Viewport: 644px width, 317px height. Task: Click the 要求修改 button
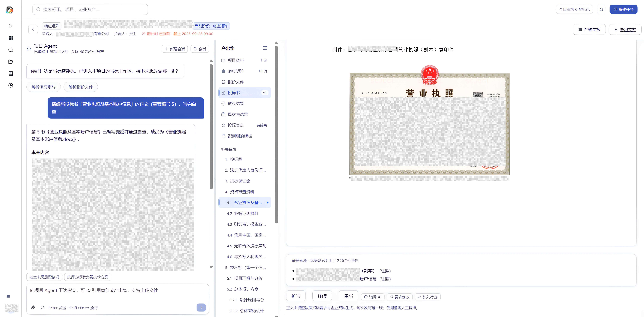pos(399,297)
